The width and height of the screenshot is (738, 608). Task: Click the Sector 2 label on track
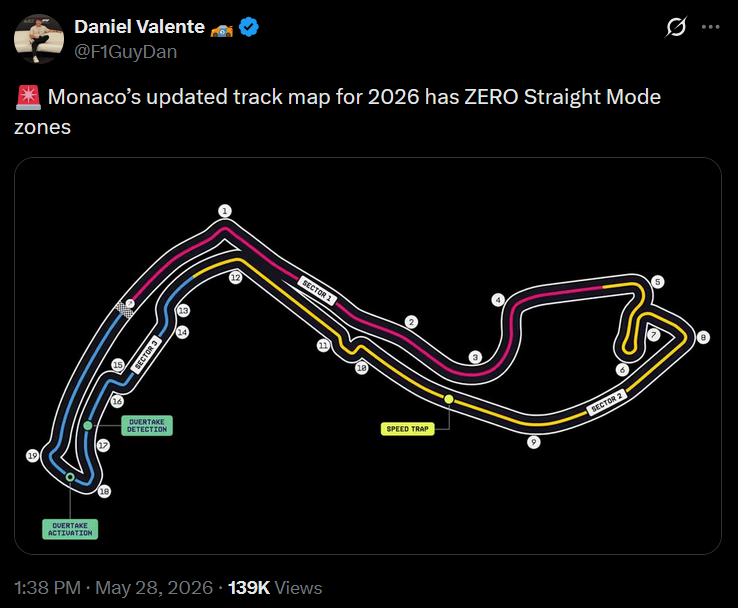[x=607, y=402]
